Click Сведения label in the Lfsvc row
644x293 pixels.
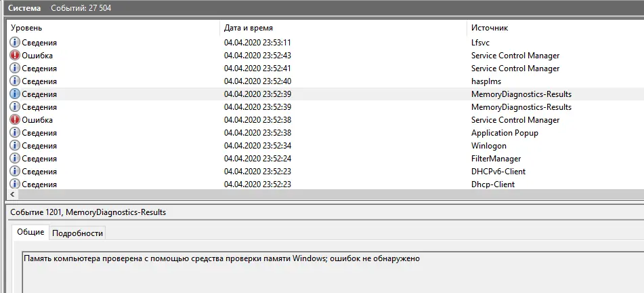[39, 43]
